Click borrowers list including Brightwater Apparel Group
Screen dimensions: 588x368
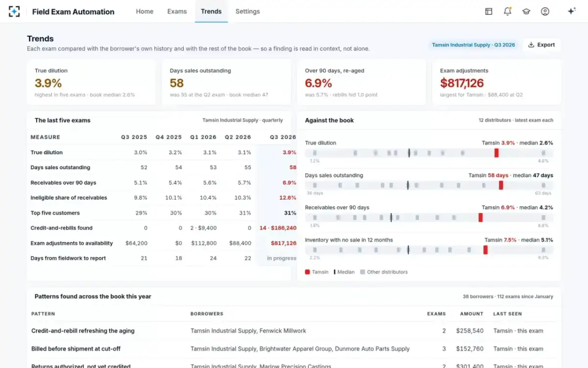pos(300,349)
